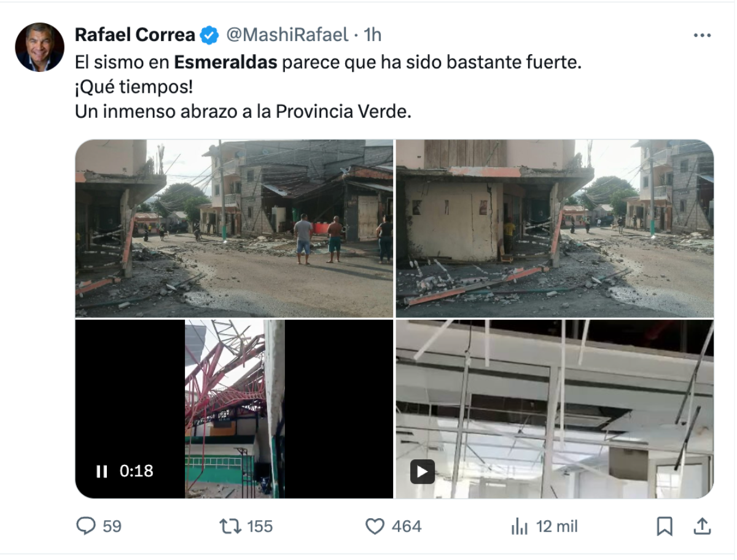
Task: Click the share upload icon
Action: 702,526
